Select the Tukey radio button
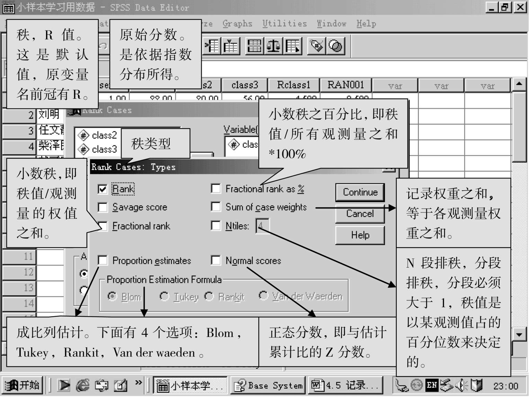 pyautogui.click(x=164, y=296)
